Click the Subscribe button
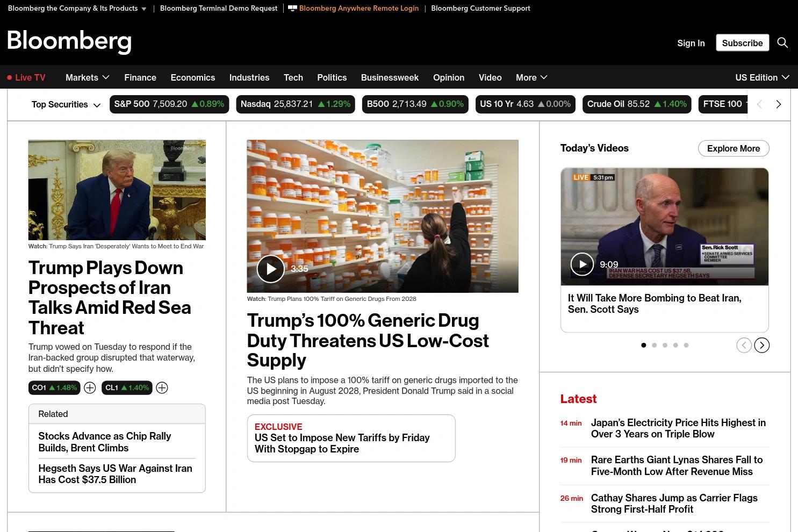 tap(743, 43)
